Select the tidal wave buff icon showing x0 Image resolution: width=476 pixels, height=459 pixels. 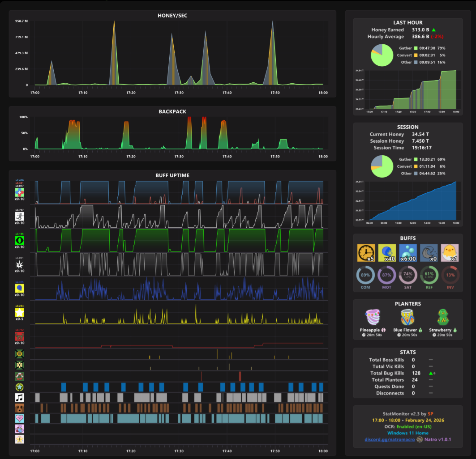[429, 253]
